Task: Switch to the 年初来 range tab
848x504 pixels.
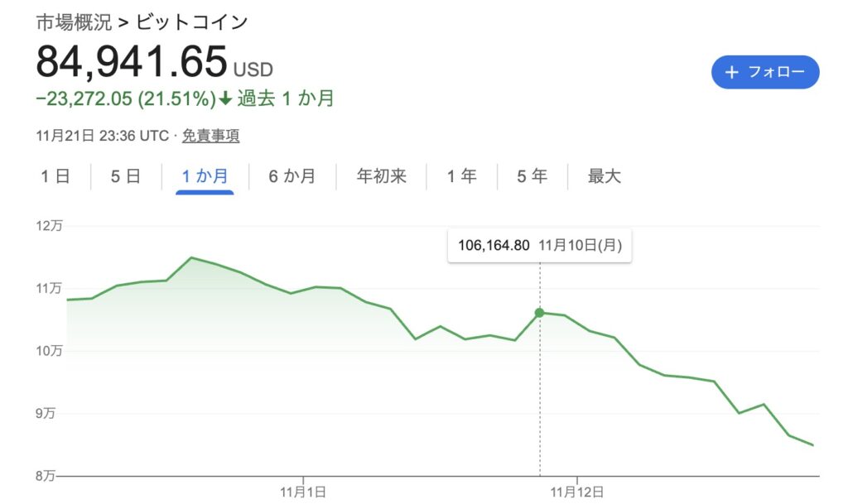Action: [381, 176]
